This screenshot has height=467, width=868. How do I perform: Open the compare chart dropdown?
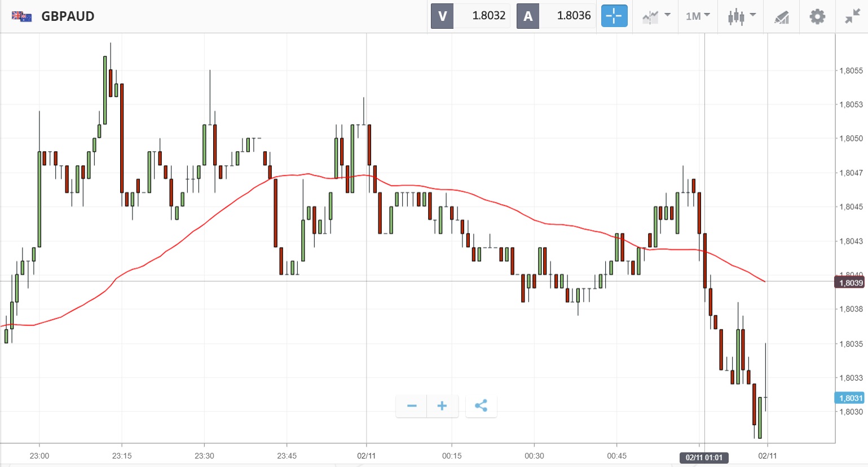pos(656,16)
